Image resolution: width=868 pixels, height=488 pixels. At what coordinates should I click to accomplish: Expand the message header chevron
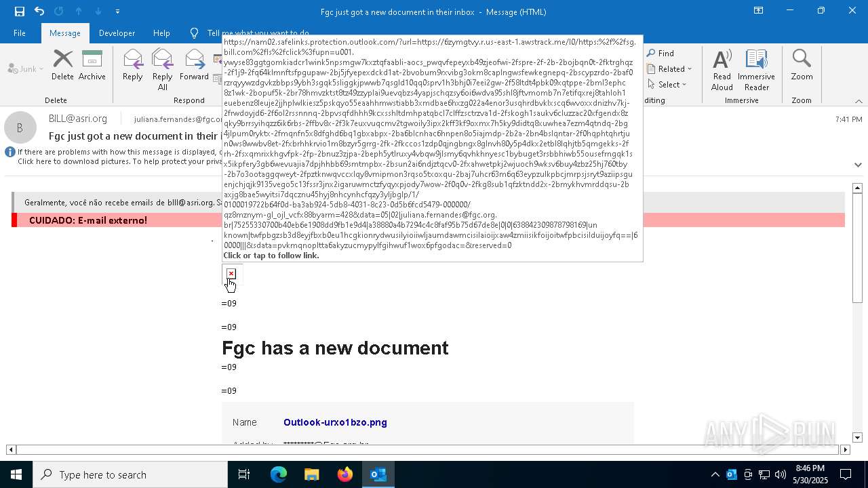(x=858, y=165)
